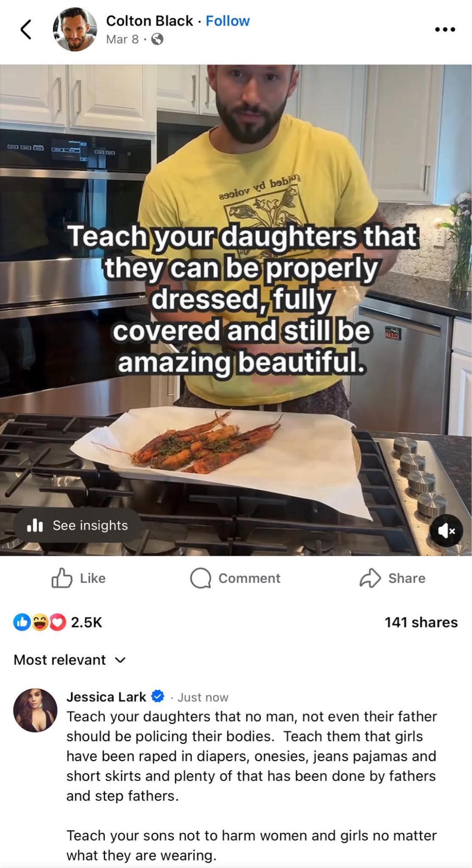Screen dimensions: 472x868
Task: Open Jessica Lark's profile avatar
Action: (x=35, y=710)
